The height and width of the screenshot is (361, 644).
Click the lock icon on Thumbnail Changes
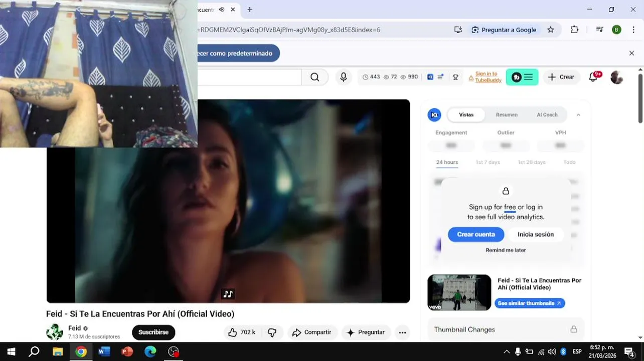pos(573,329)
